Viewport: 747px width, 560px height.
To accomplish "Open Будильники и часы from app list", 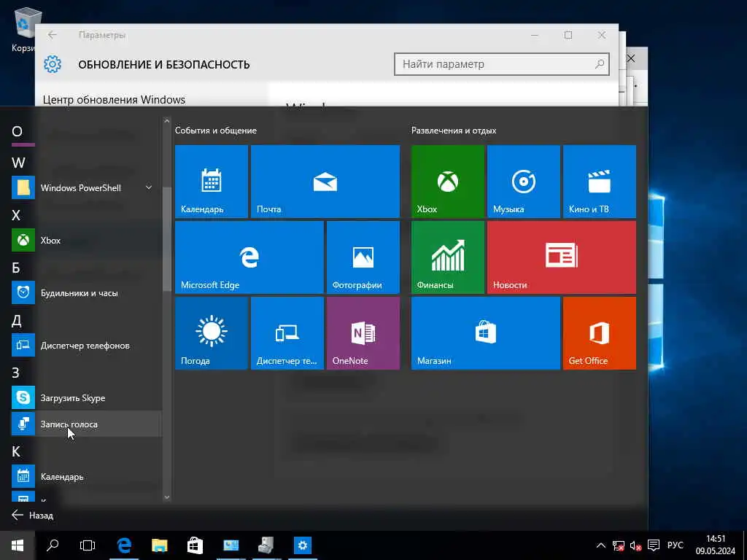I will click(86, 293).
